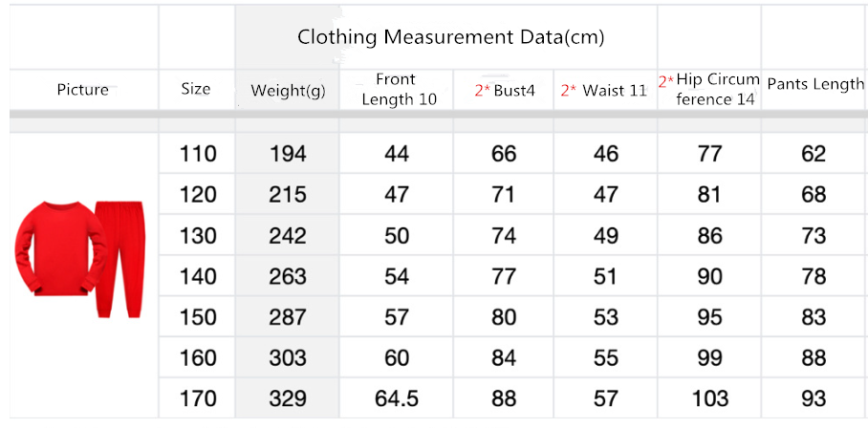
Task: Click the Clothing Measurement Data(cm) title
Action: tap(450, 37)
